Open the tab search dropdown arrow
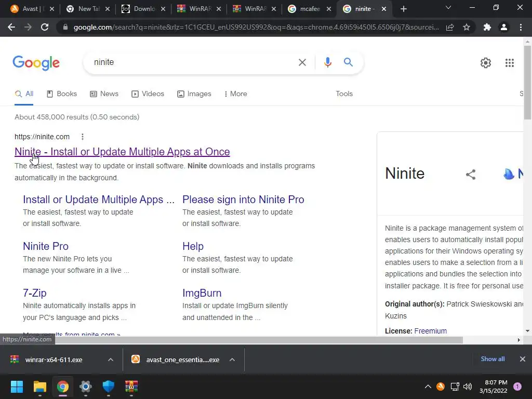This screenshot has width=532, height=399. [x=448, y=7]
